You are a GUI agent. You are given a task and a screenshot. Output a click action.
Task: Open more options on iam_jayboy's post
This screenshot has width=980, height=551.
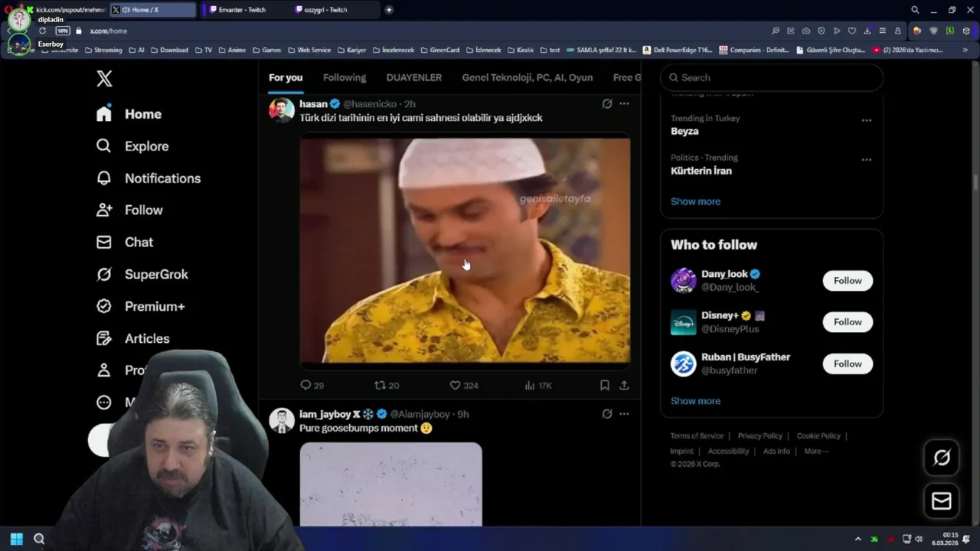click(x=624, y=414)
